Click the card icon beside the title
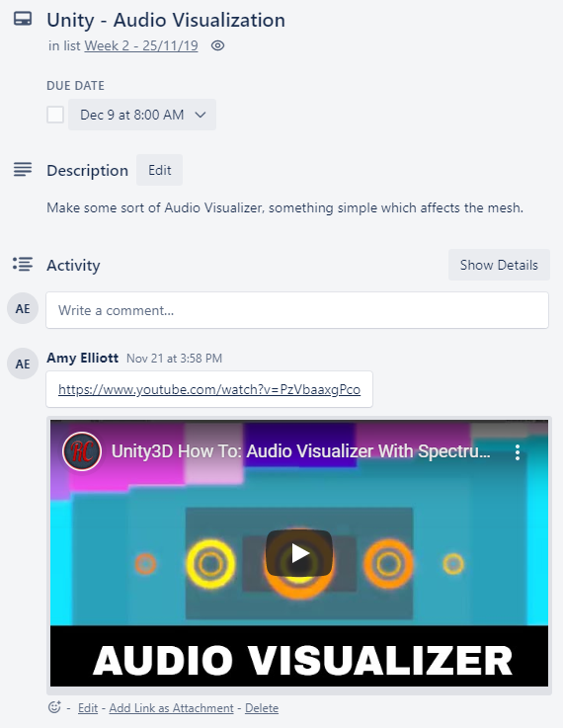 (x=23, y=19)
